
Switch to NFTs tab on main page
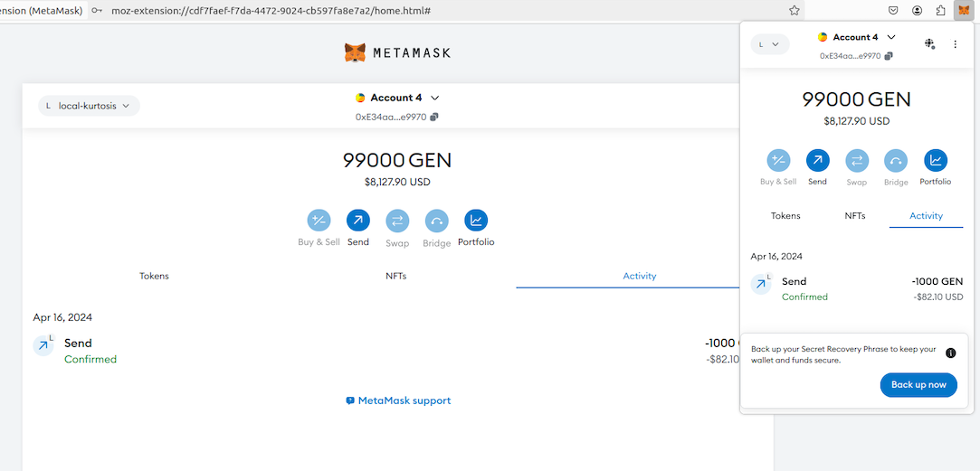(396, 276)
